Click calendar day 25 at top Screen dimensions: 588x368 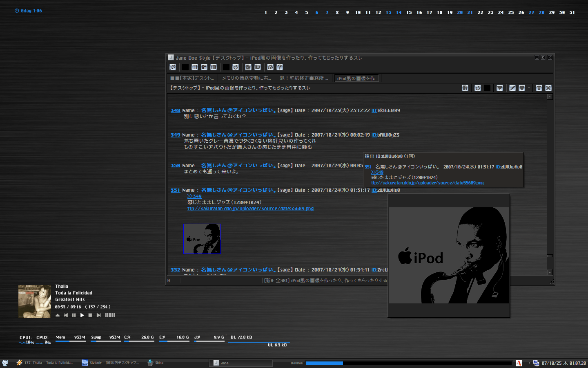(x=511, y=13)
